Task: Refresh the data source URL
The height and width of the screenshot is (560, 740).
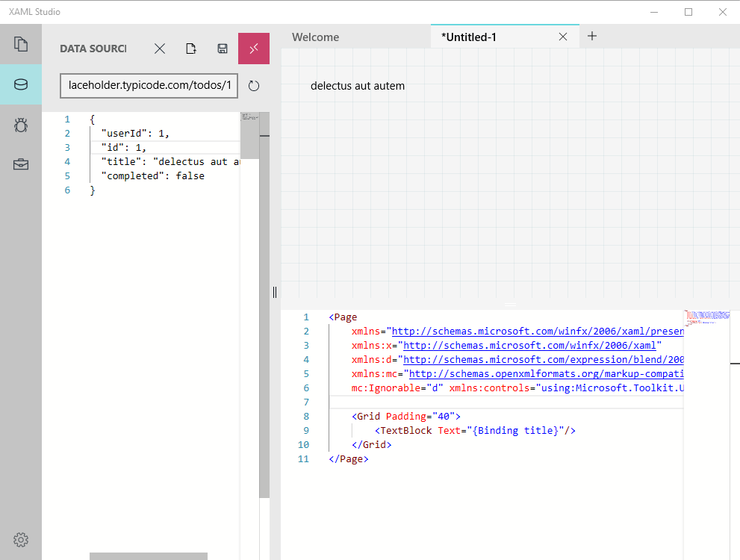Action: click(x=254, y=86)
